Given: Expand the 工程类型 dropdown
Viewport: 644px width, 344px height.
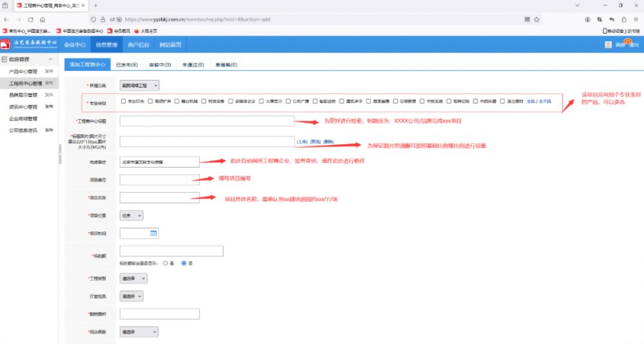Looking at the screenshot, I should [x=133, y=278].
